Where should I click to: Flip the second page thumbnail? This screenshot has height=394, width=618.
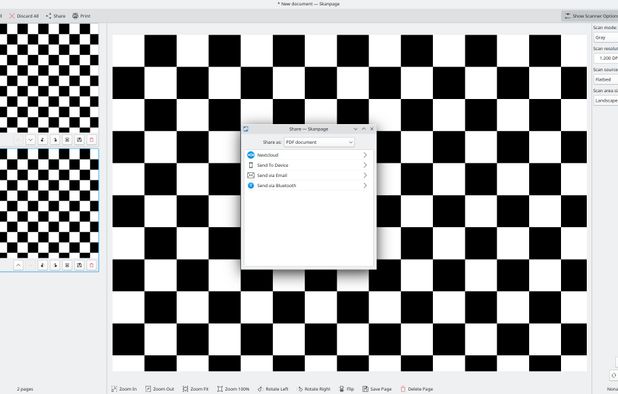coord(67,265)
